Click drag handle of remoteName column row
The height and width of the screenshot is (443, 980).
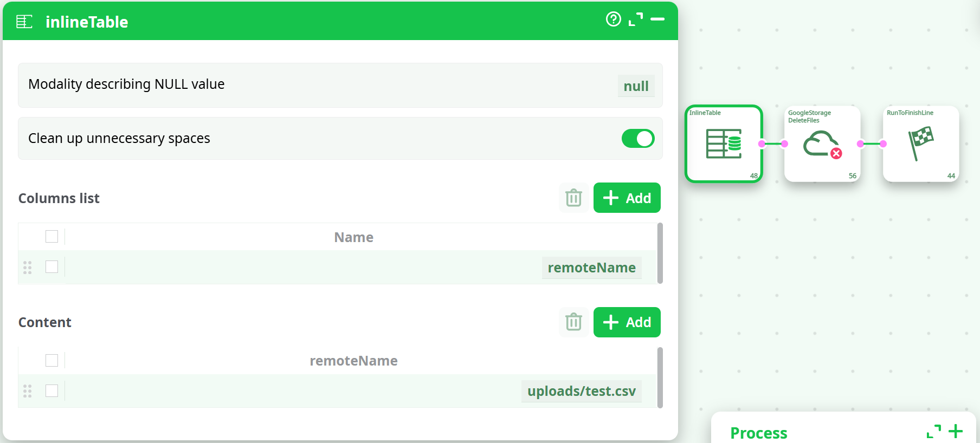point(28,268)
